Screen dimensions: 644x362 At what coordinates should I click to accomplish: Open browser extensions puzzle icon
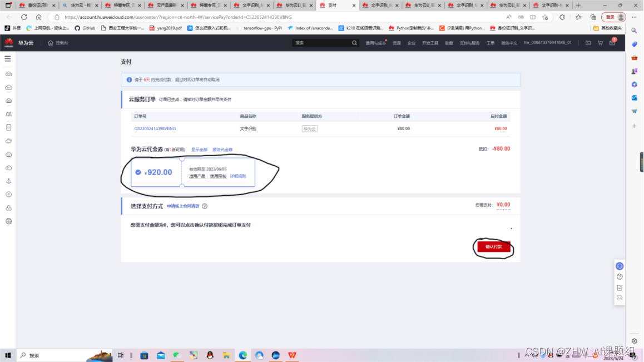pos(562,17)
